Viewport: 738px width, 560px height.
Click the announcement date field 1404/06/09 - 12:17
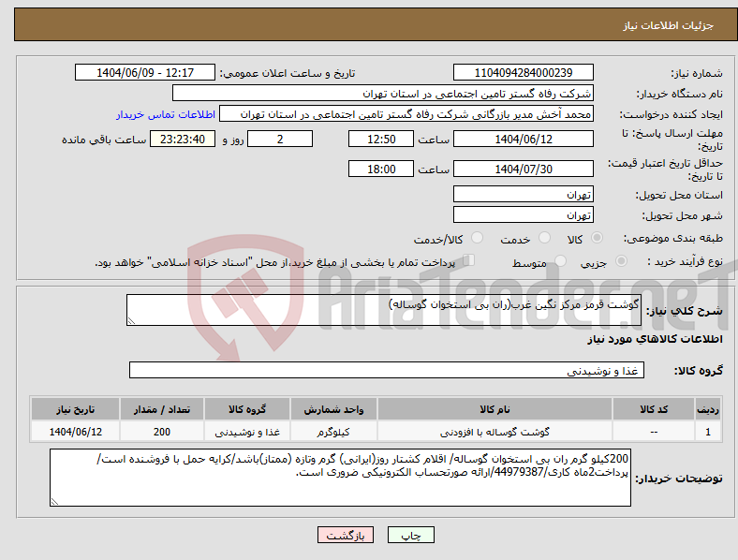click(145, 72)
